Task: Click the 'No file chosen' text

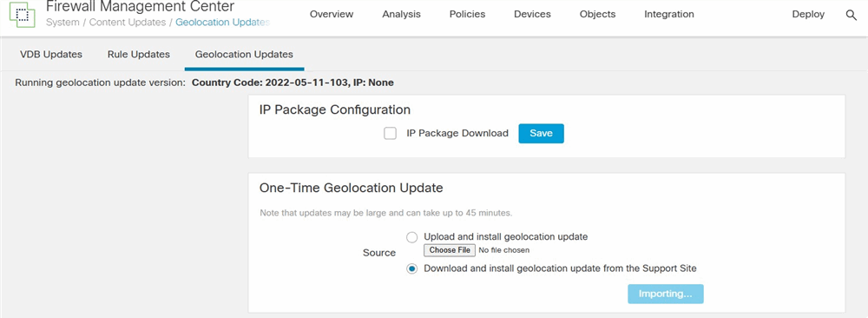Action: (x=503, y=250)
